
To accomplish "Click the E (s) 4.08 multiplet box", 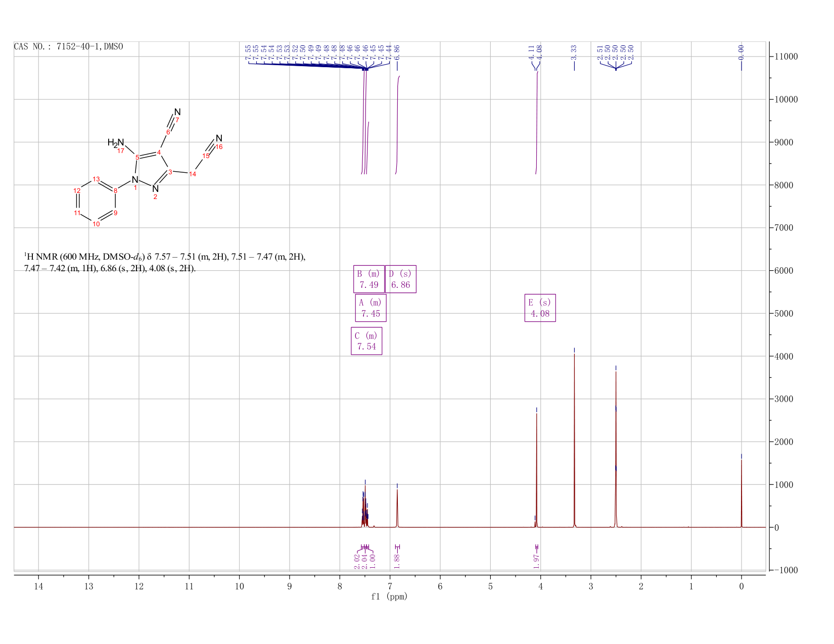I will [540, 308].
